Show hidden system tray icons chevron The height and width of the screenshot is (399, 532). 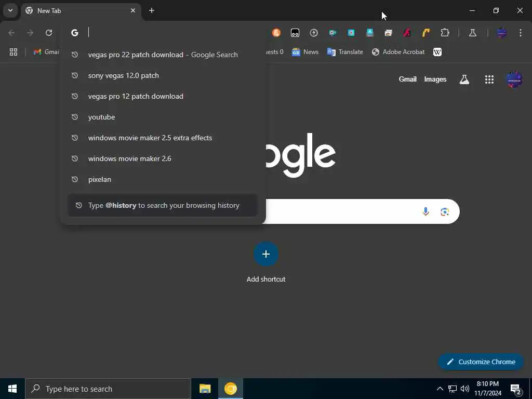click(440, 389)
